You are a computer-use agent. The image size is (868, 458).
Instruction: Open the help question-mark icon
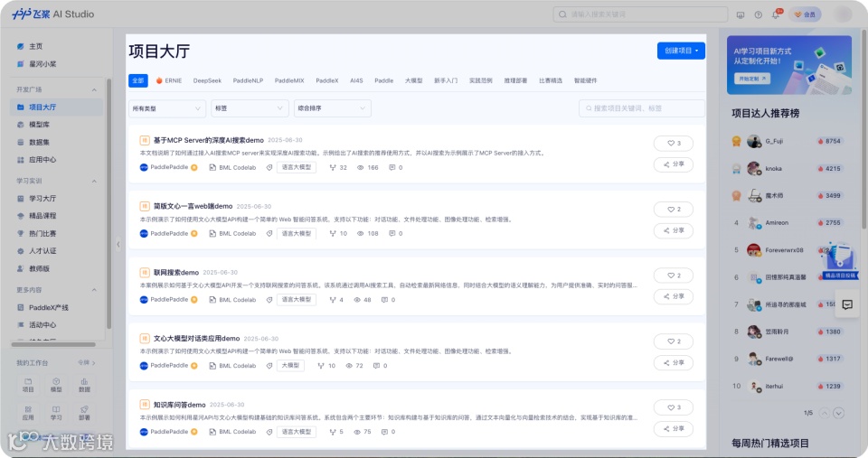click(758, 15)
